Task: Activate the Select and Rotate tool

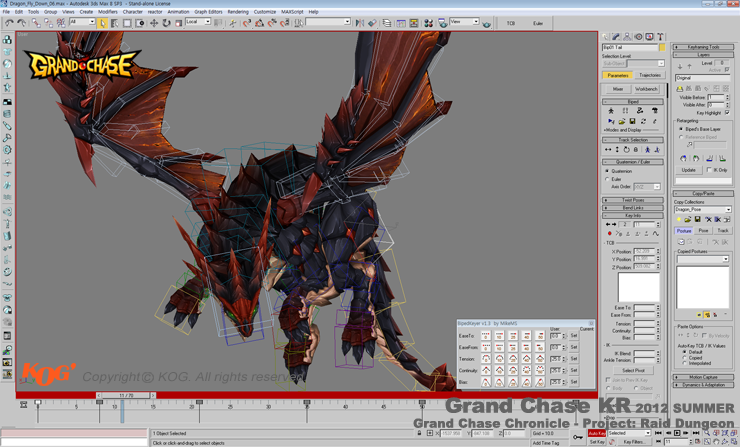Action: (x=166, y=23)
